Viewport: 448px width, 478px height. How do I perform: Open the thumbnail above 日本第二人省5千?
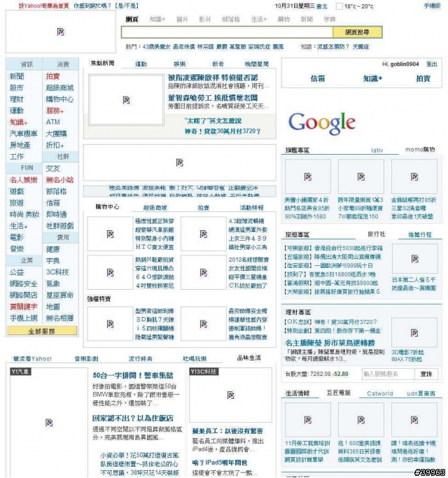415,259
